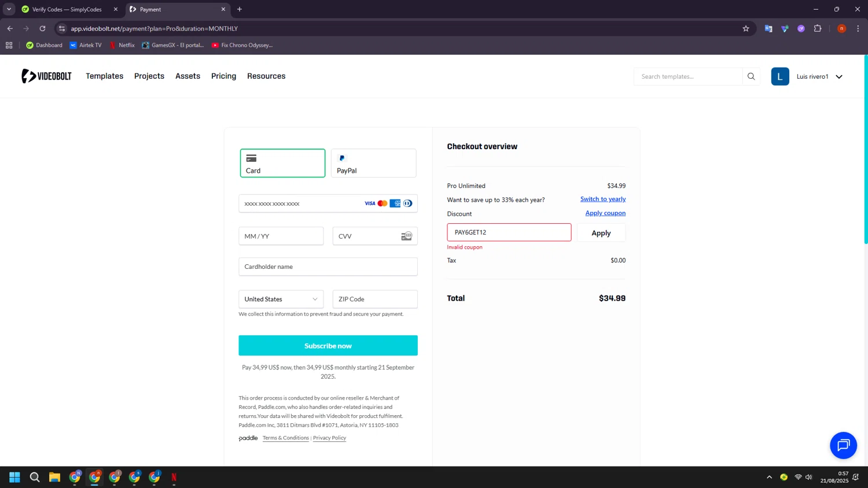
Task: Select Card payment method
Action: coord(282,163)
